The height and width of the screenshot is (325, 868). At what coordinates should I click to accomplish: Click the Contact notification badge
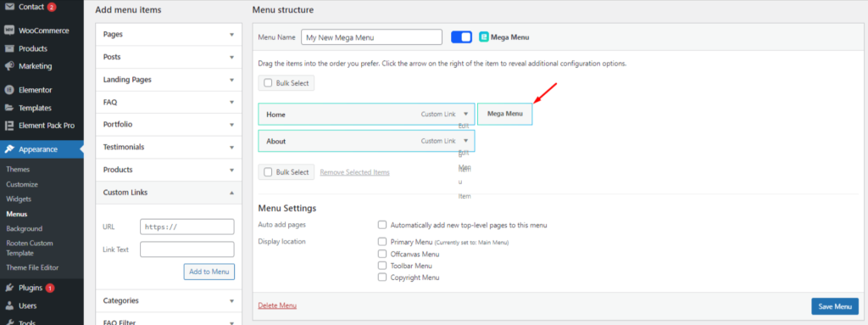[52, 7]
